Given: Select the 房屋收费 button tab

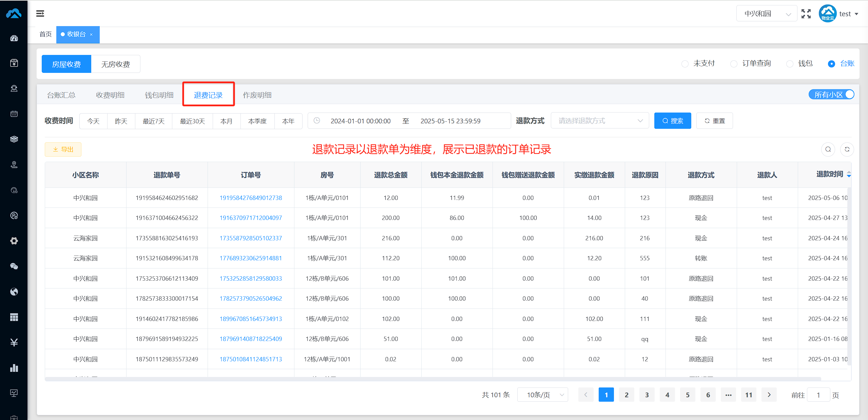Looking at the screenshot, I should pyautogui.click(x=66, y=64).
